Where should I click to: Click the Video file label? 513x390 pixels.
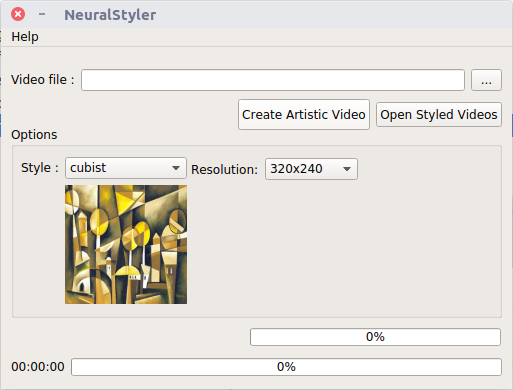click(x=42, y=80)
